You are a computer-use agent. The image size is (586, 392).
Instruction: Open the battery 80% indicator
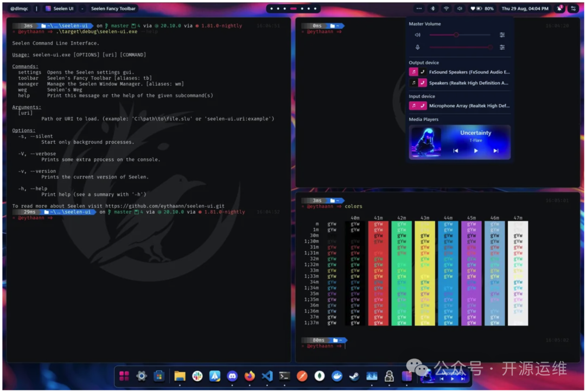482,8
